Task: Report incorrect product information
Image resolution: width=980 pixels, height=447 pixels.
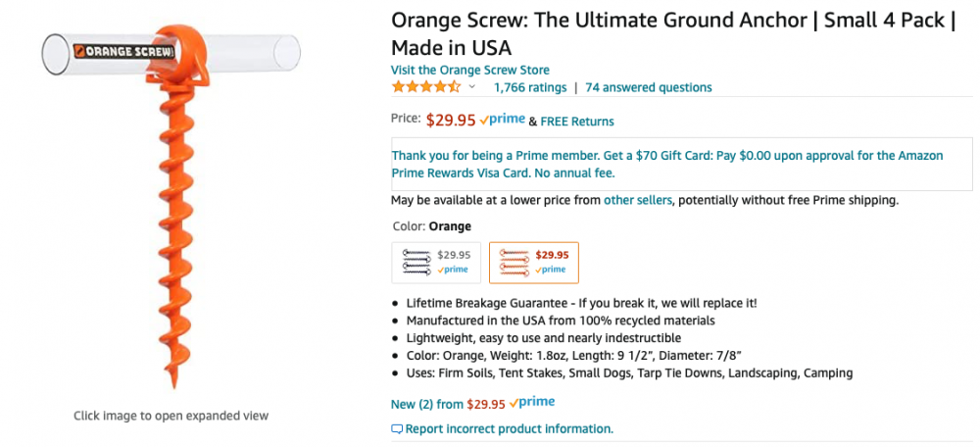Action: [509, 428]
